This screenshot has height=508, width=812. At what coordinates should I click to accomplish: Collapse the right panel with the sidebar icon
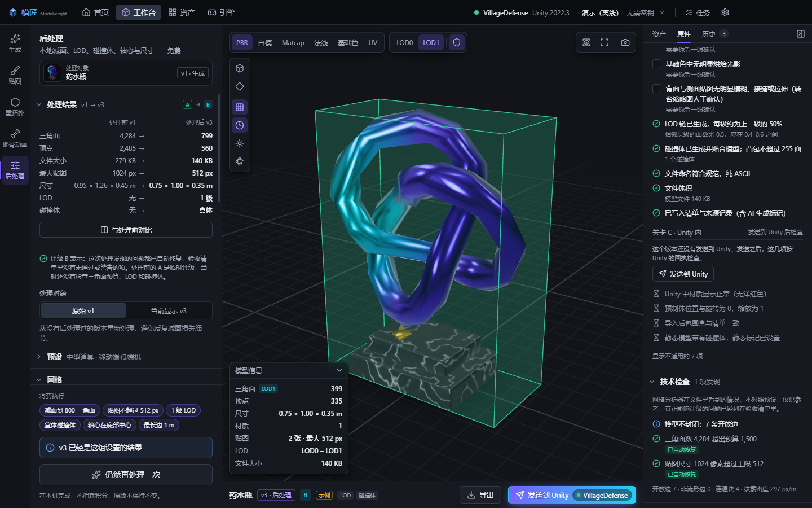(801, 34)
